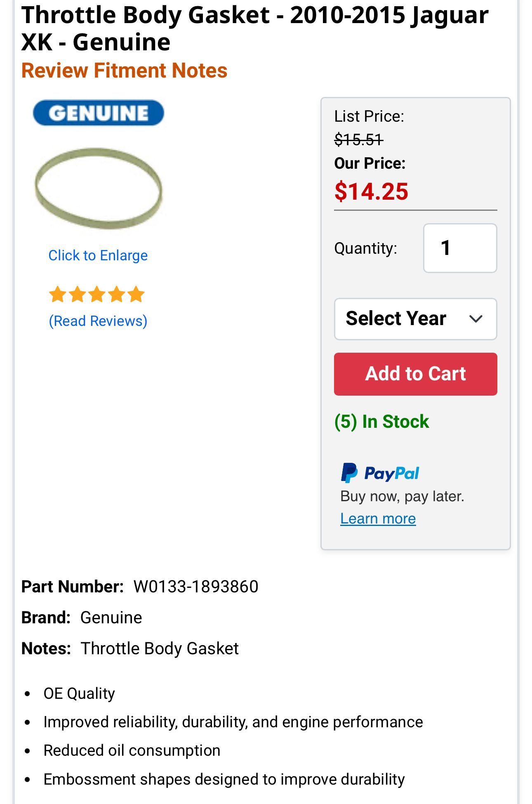532x804 pixels.
Task: Click the Click to Enlarge link
Action: pos(98,255)
